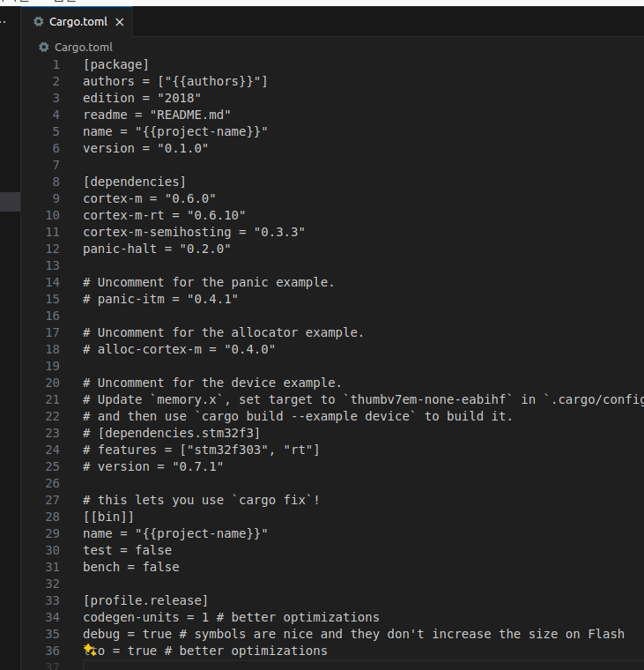Click the panic-halt dependency line
The height and width of the screenshot is (670, 644).
pos(156,249)
